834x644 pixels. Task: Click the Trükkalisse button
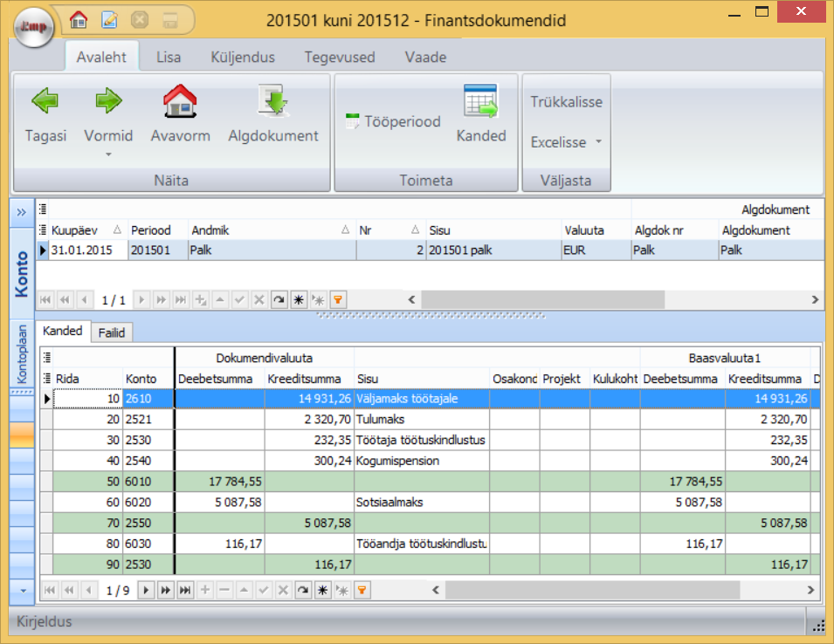point(566,102)
